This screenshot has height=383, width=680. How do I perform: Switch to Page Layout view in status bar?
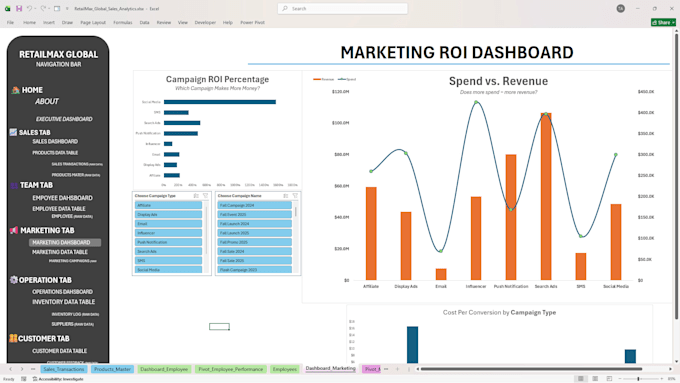click(595, 379)
